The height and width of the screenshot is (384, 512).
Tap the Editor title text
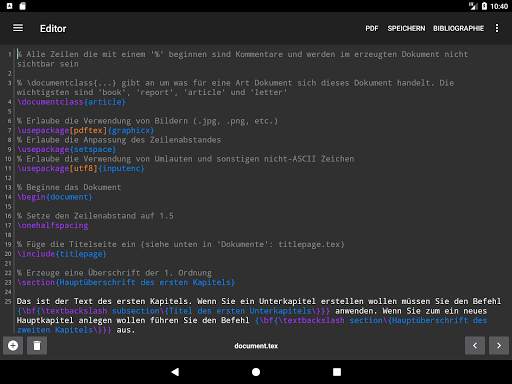coord(53,29)
